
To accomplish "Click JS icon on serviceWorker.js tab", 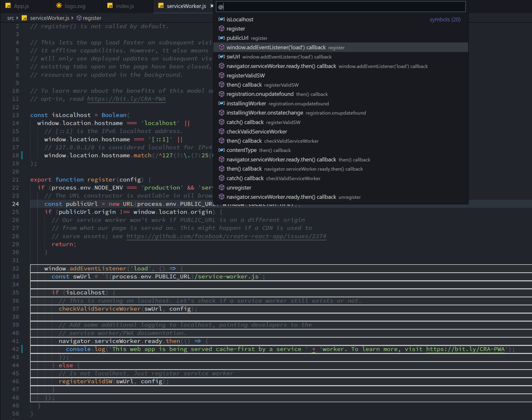I will [x=161, y=6].
